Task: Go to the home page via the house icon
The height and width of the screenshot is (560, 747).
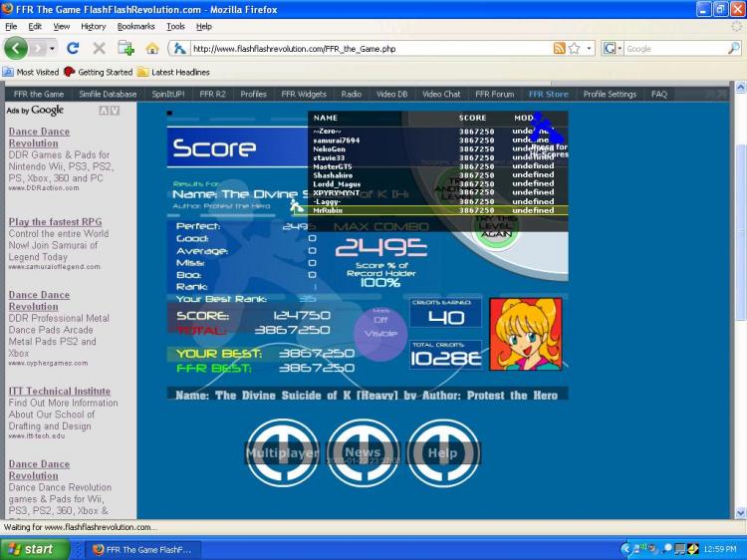Action: coord(152,48)
